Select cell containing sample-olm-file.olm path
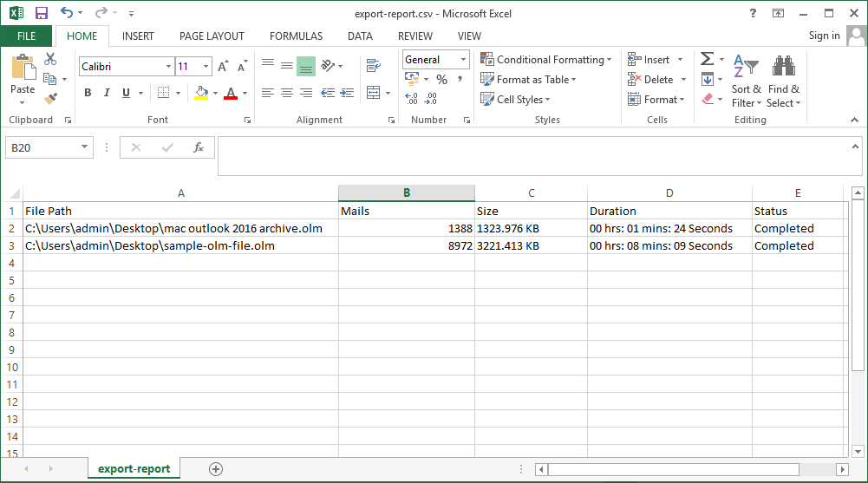 pyautogui.click(x=180, y=246)
